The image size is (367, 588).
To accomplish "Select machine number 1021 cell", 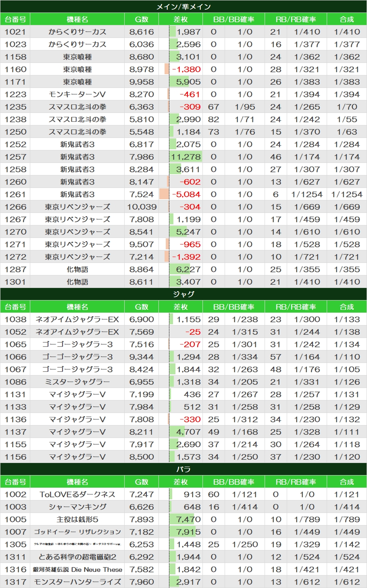I will pyautogui.click(x=15, y=32).
